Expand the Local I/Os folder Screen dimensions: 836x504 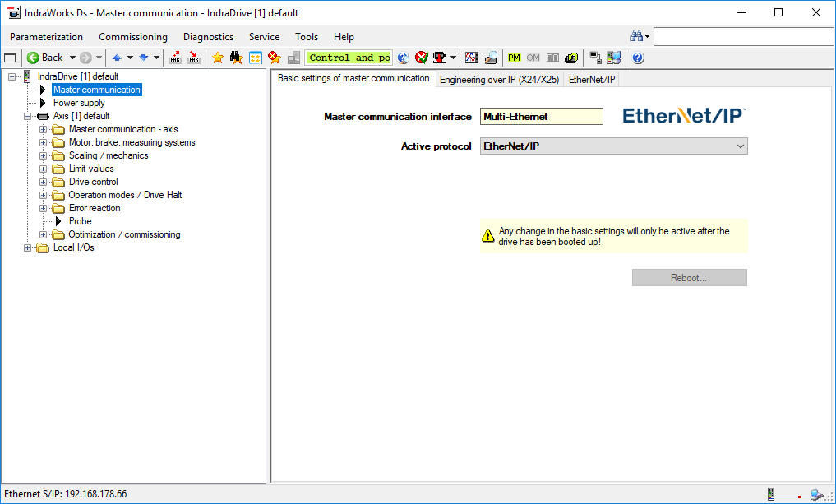(28, 248)
